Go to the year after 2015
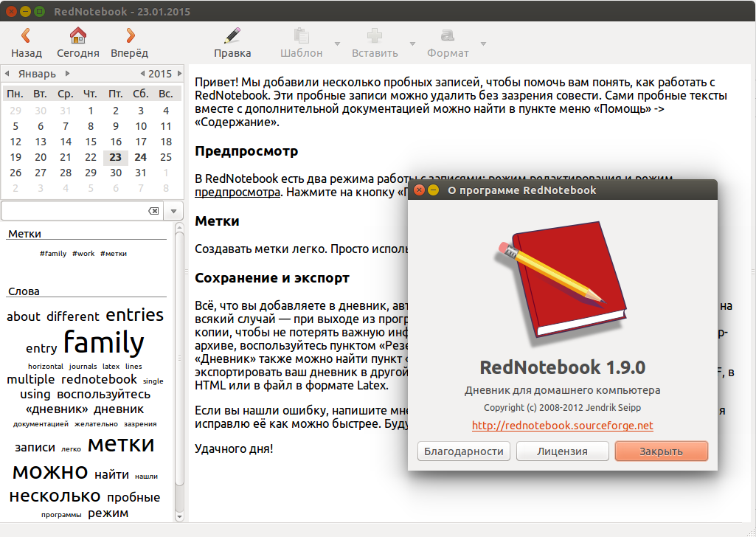The width and height of the screenshot is (756, 537). [x=179, y=74]
